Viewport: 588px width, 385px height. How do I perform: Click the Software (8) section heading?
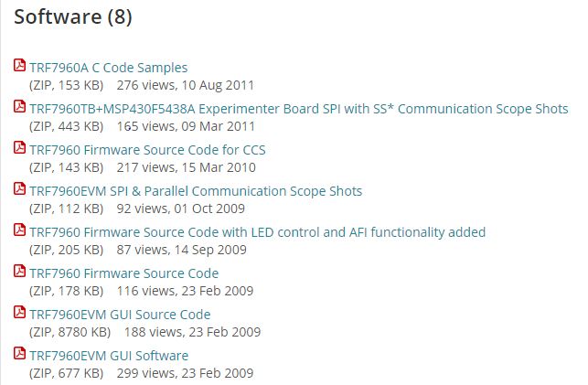click(73, 17)
